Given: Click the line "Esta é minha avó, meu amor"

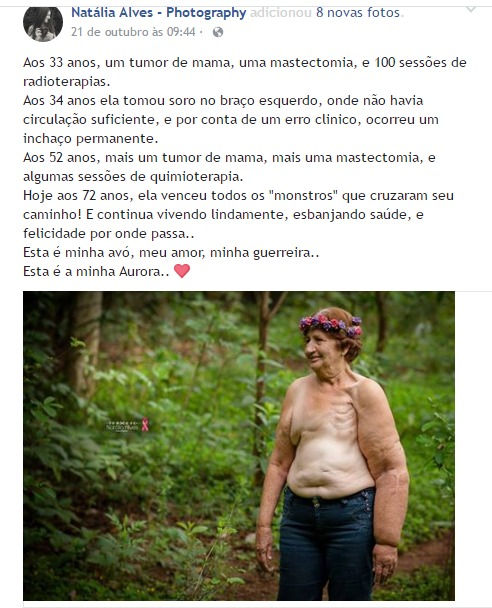Looking at the screenshot, I should pyautogui.click(x=171, y=252).
